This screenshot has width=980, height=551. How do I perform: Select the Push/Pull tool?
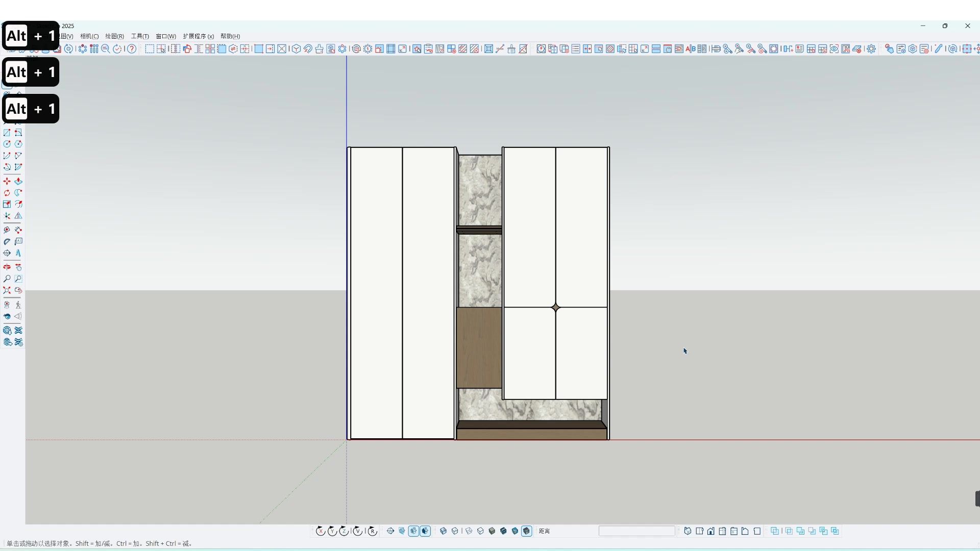pyautogui.click(x=19, y=181)
